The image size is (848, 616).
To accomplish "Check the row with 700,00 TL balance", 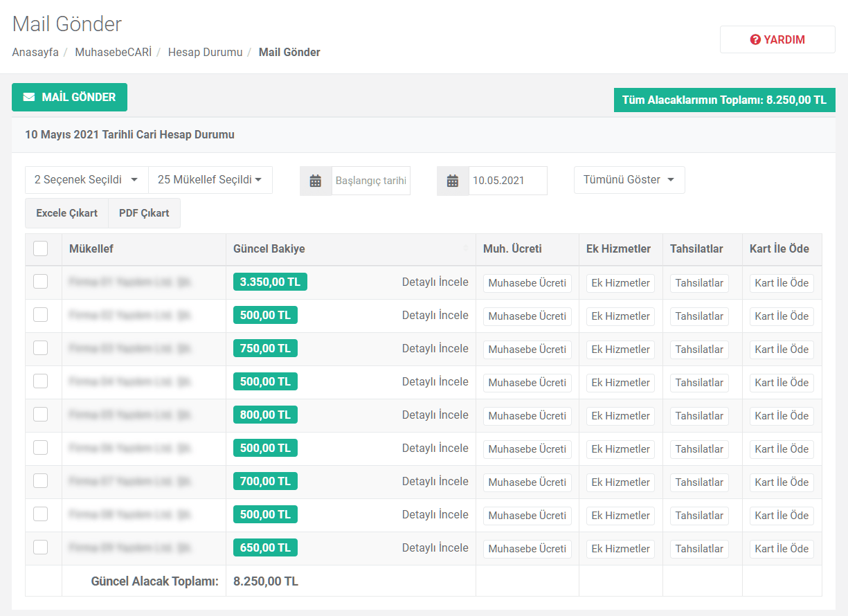I will [41, 480].
